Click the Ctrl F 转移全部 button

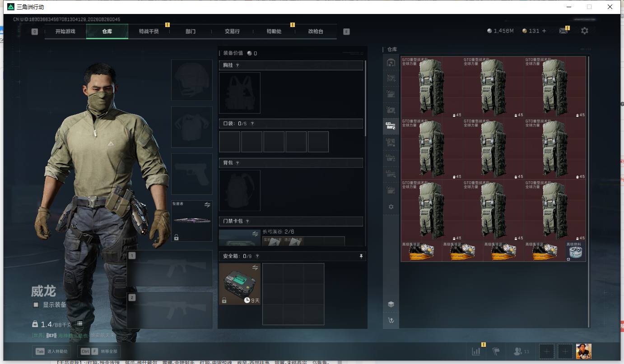coord(99,351)
